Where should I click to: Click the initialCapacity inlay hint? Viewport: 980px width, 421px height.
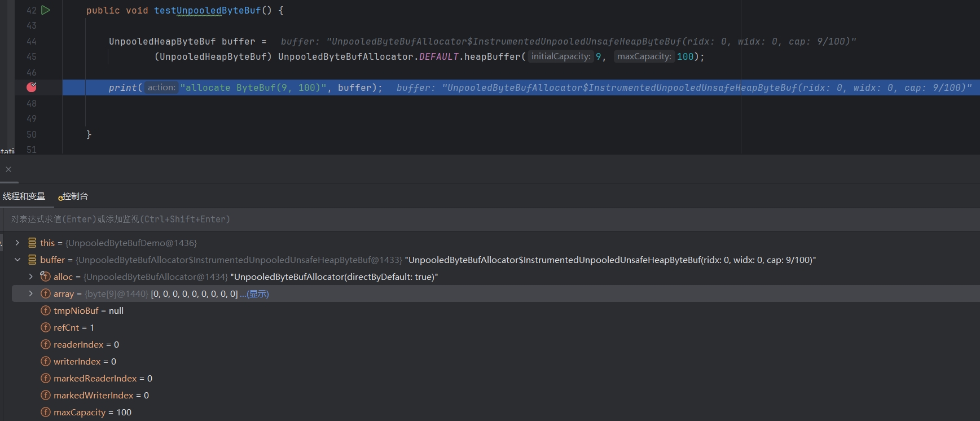click(x=561, y=56)
